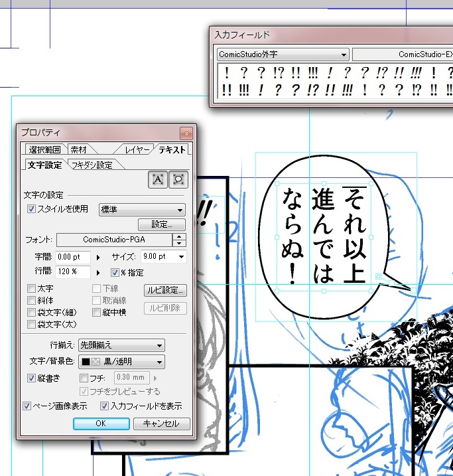Open the 標準 style dropdown

[142, 210]
